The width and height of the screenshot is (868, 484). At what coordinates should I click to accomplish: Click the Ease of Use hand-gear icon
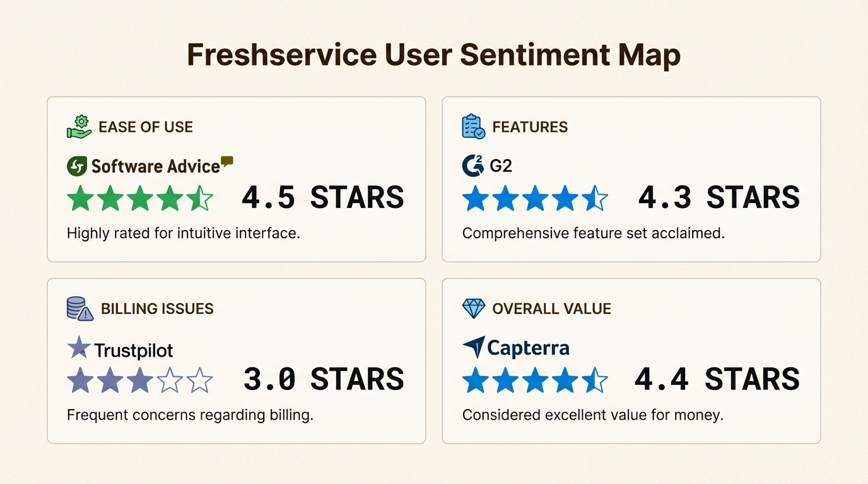click(79, 127)
